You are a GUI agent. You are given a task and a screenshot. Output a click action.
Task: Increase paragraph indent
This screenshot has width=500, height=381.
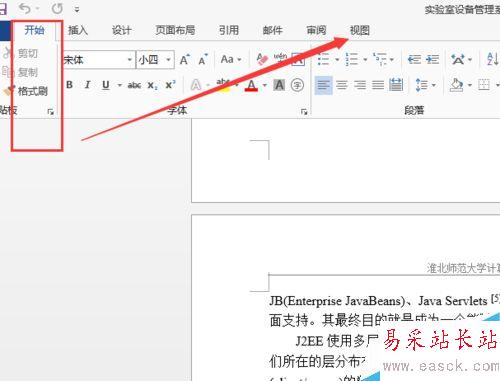(x=432, y=59)
